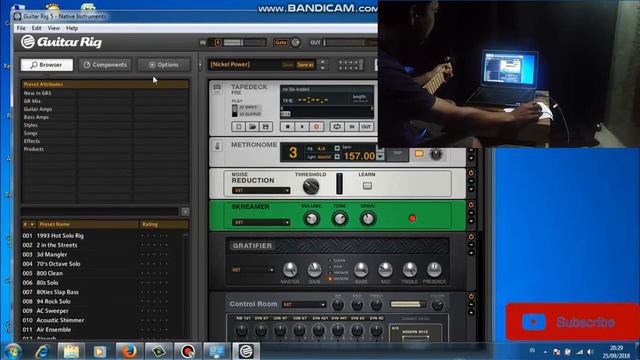Click the Gratifier module power icon
The height and width of the screenshot is (360, 640).
(x=471, y=237)
